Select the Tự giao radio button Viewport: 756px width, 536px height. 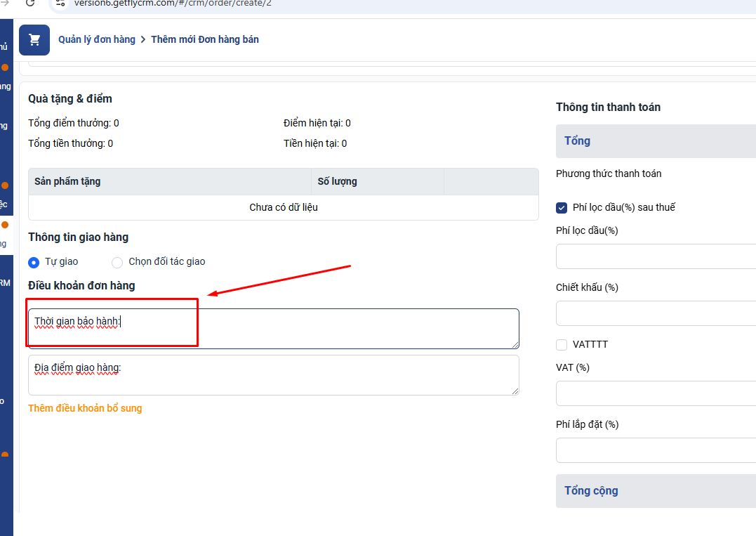[34, 262]
